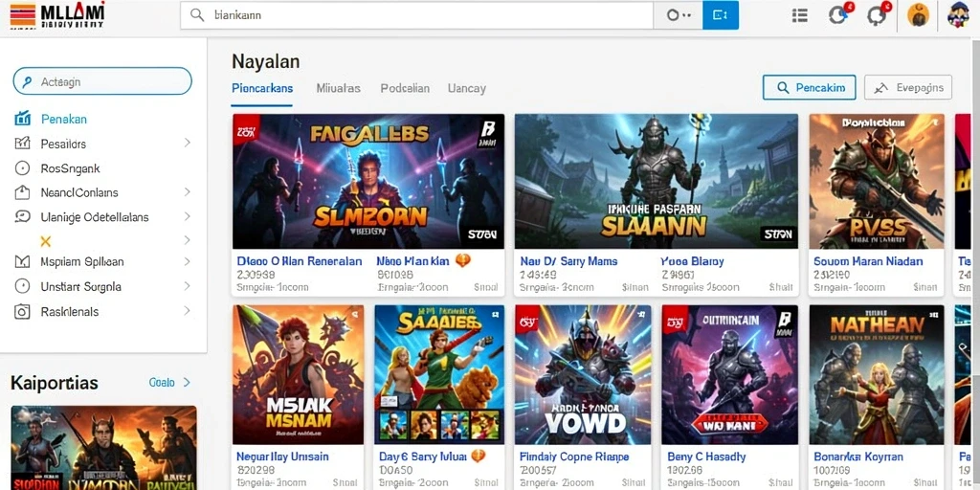Expand the chevron beside the yellow X

187,240
